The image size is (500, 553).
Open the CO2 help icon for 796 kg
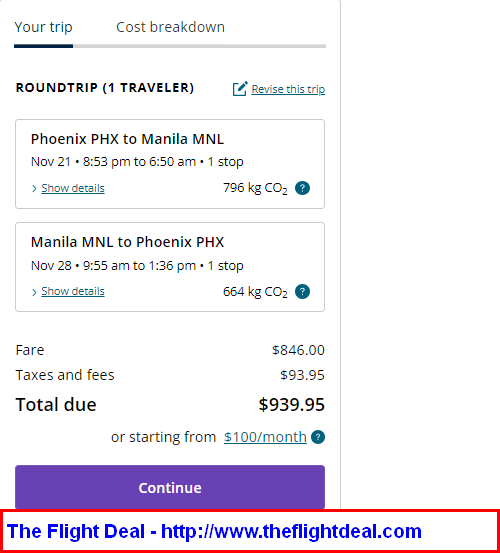point(302,188)
